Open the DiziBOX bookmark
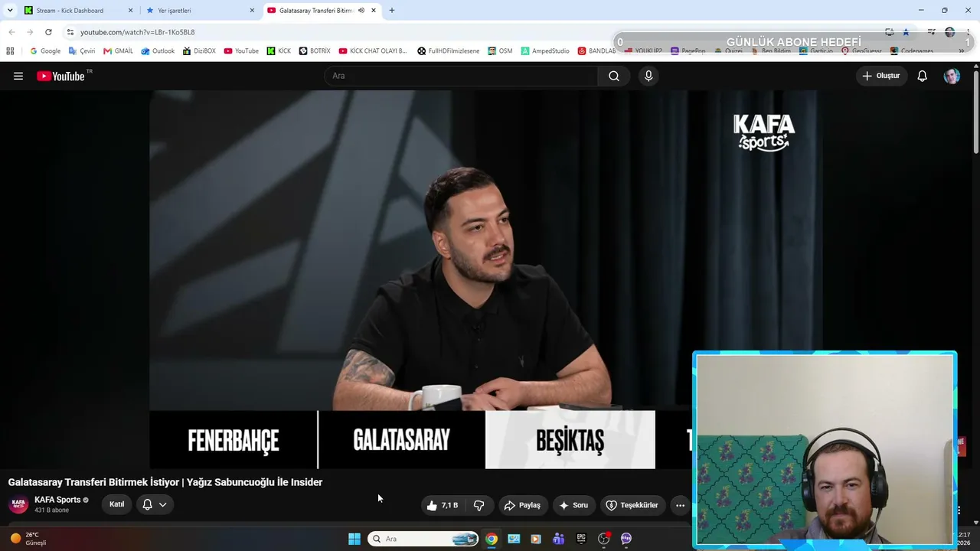Screen dimensions: 980x551 pyautogui.click(x=199, y=51)
